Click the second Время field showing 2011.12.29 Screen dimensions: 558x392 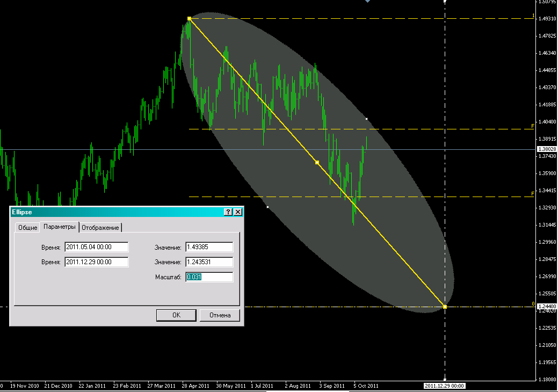pos(96,262)
